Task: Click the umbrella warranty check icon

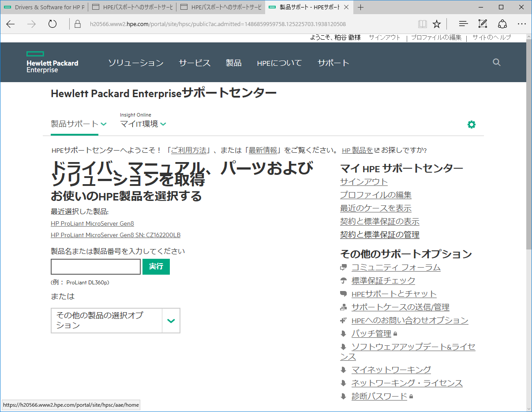Action: [344, 281]
